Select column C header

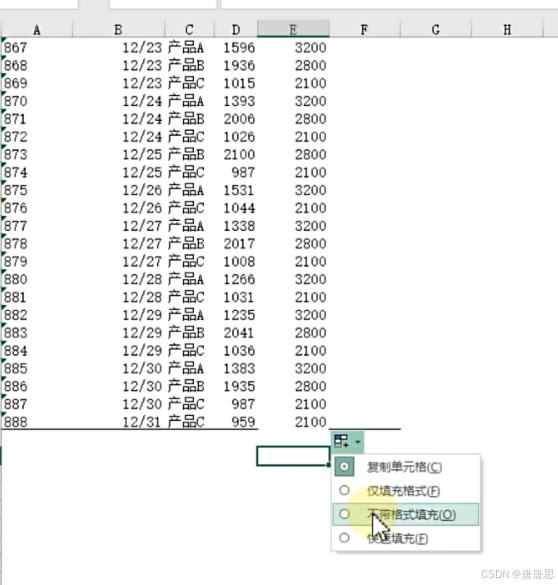[x=189, y=29]
